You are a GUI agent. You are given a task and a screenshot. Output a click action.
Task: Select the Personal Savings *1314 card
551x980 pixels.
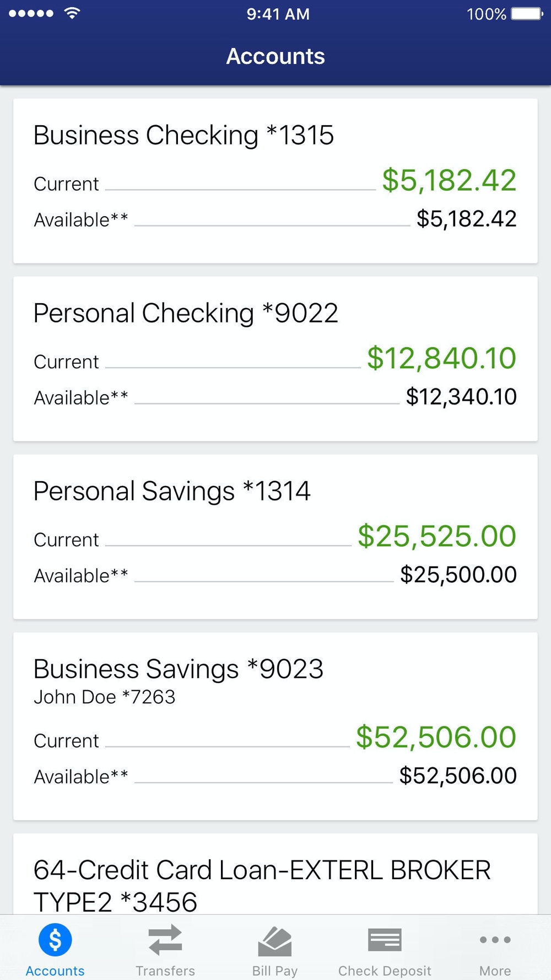(x=275, y=537)
